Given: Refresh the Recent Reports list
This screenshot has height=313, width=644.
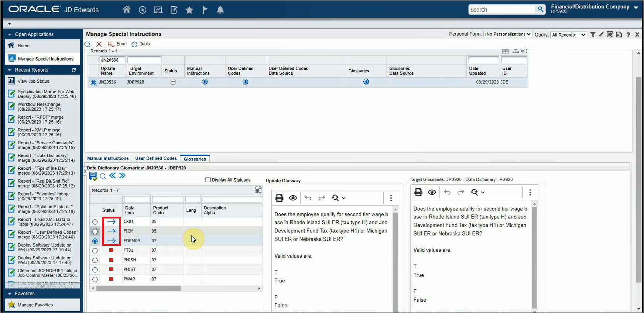Looking at the screenshot, I should (73, 70).
